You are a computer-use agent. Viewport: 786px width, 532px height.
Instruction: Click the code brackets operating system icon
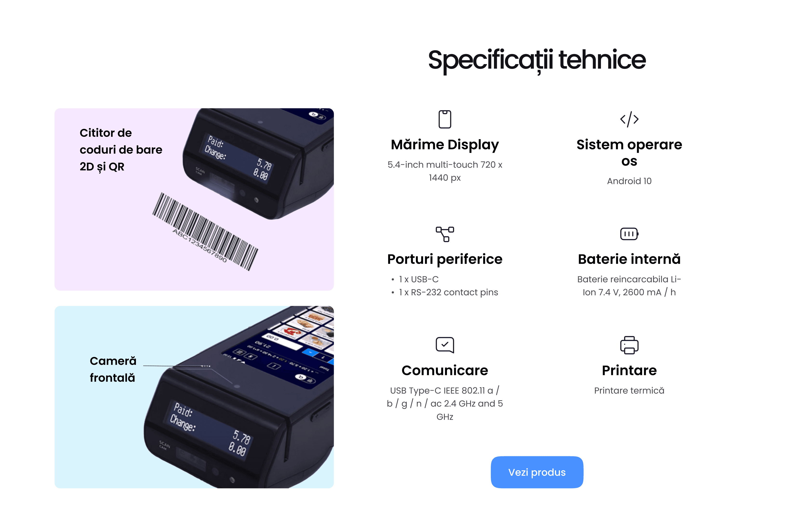click(x=629, y=119)
